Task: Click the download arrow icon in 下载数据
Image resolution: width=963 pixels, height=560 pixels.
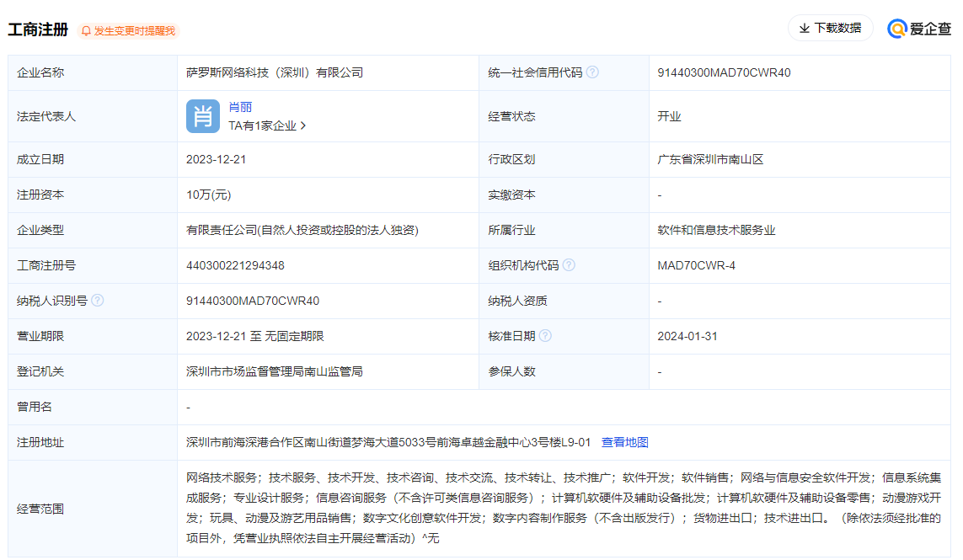Action: (804, 29)
